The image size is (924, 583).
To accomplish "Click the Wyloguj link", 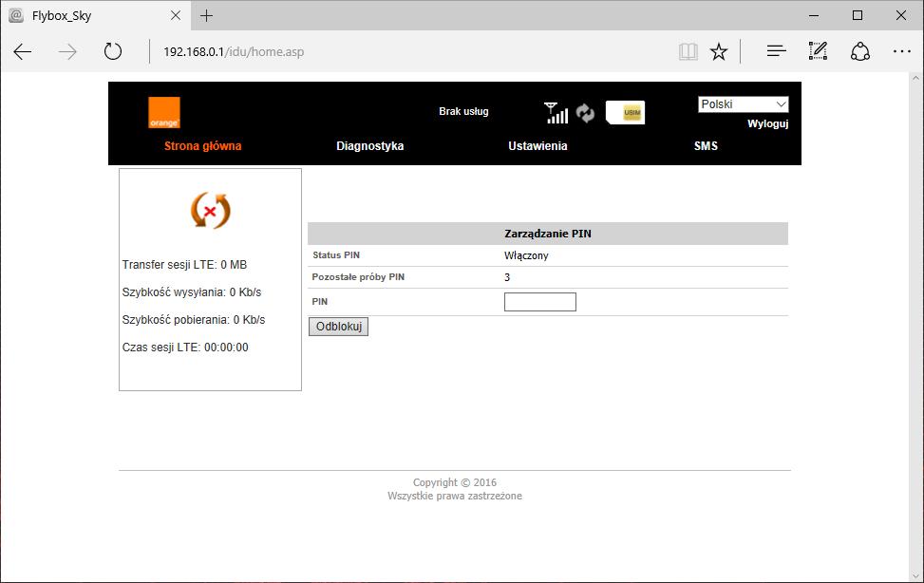I will tap(768, 123).
